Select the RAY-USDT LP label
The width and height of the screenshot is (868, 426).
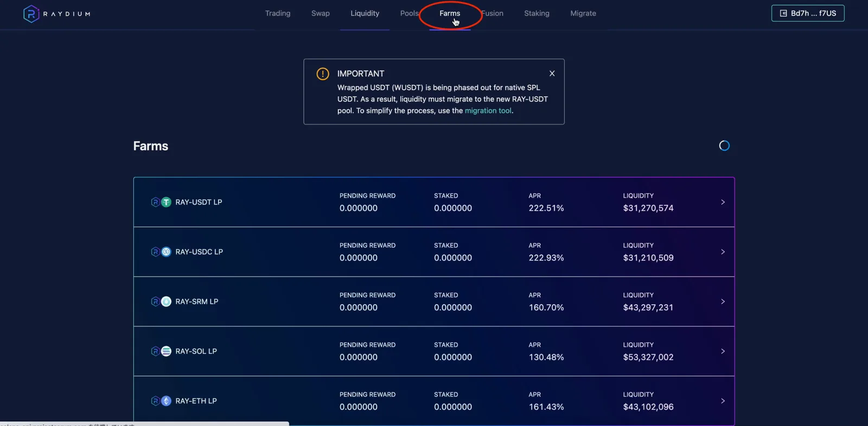pyautogui.click(x=199, y=202)
